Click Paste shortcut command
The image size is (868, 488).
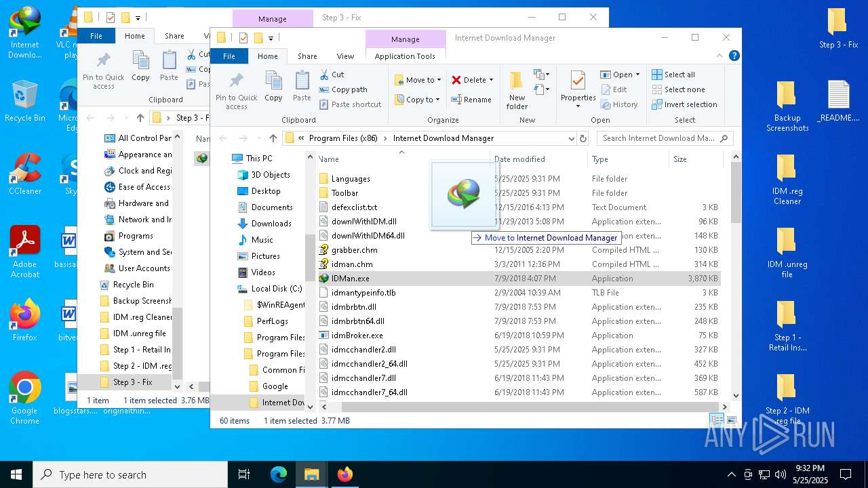(x=350, y=104)
